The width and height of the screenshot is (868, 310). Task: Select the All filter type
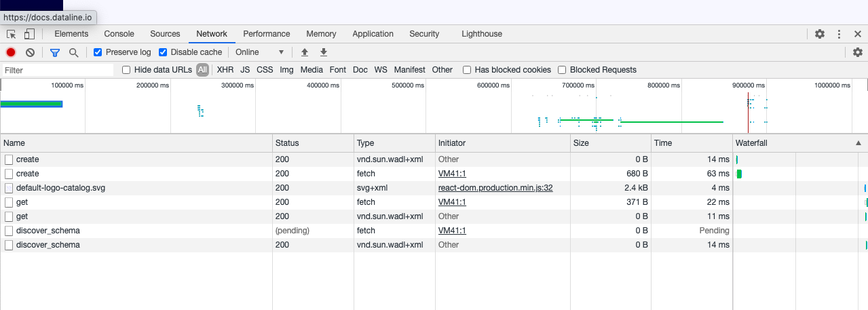[202, 70]
